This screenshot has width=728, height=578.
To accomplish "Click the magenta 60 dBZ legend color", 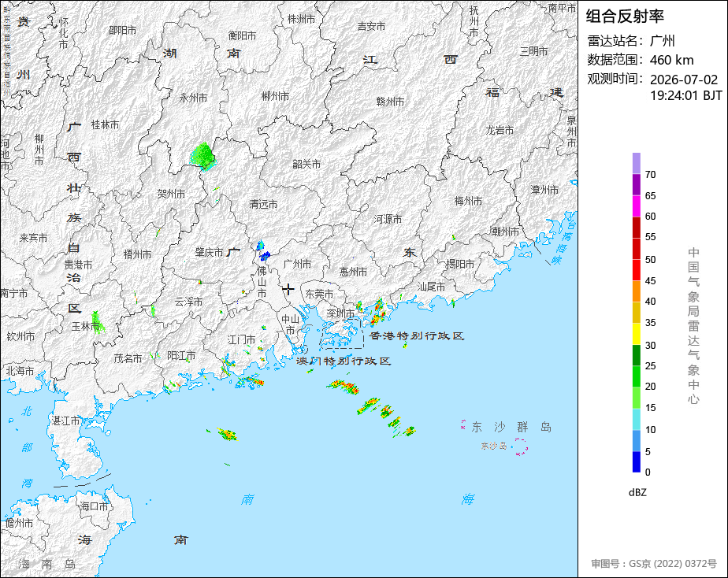I will click(636, 206).
